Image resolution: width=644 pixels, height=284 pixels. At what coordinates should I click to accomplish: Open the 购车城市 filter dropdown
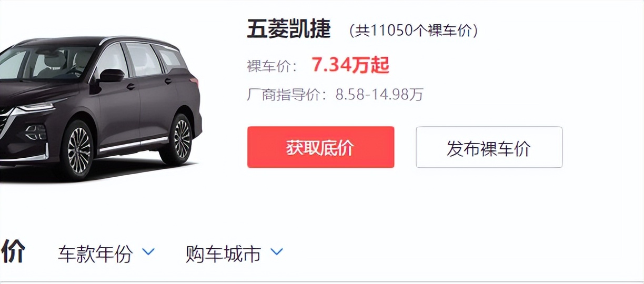click(x=235, y=254)
